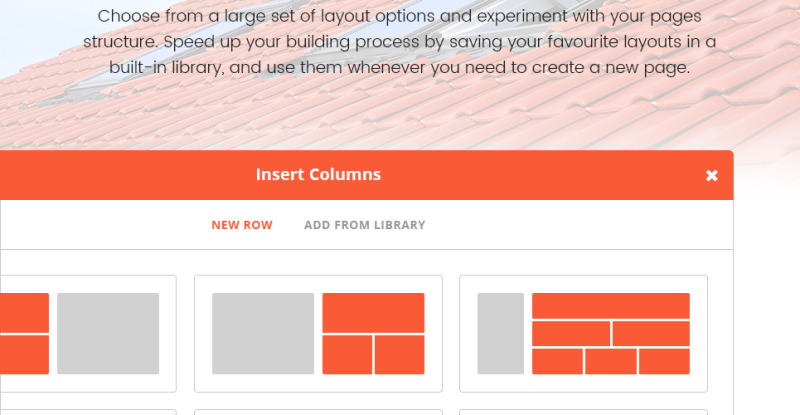This screenshot has width=800, height=415.
Task: Select the cut-off layout below the middle thumbnail
Action: tap(318, 412)
